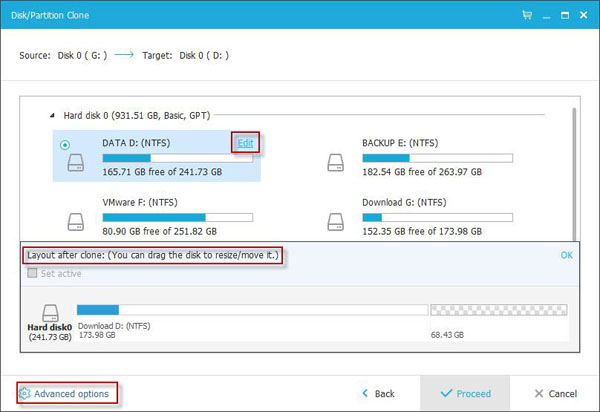This screenshot has width=600, height=412.
Task: Maximize the Disk/Partition Clone window
Action: pos(565,15)
